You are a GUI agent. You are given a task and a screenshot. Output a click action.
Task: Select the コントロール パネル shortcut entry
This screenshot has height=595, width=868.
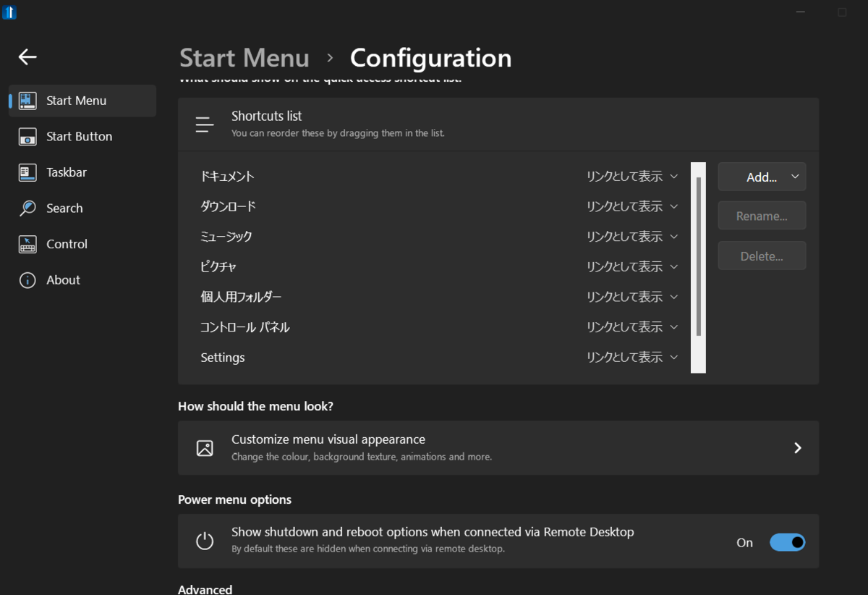click(244, 327)
